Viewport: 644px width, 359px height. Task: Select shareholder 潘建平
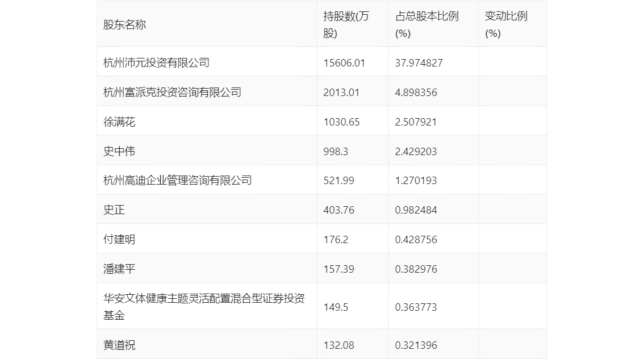coord(119,269)
